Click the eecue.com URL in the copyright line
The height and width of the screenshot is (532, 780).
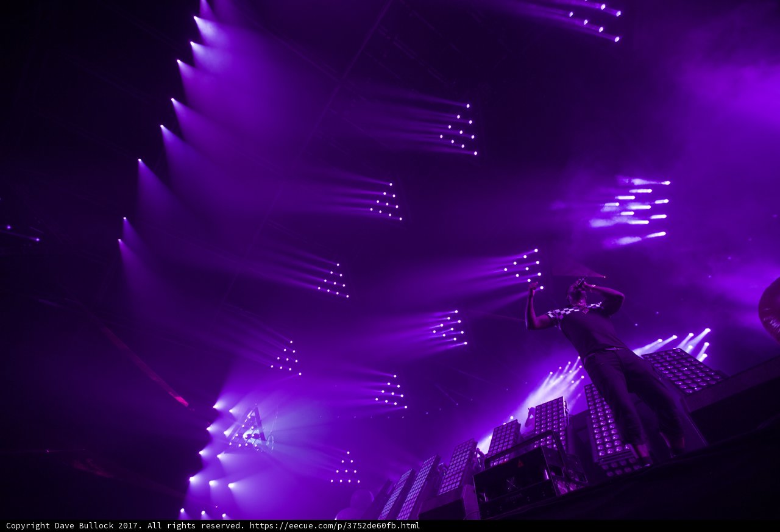335,525
